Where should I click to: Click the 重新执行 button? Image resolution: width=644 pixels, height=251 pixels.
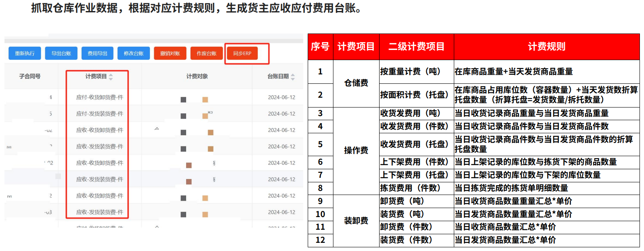(x=24, y=54)
